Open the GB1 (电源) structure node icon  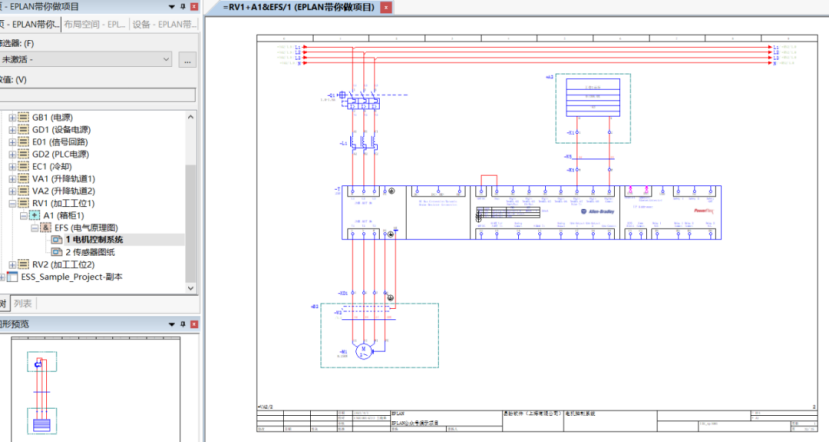point(23,118)
